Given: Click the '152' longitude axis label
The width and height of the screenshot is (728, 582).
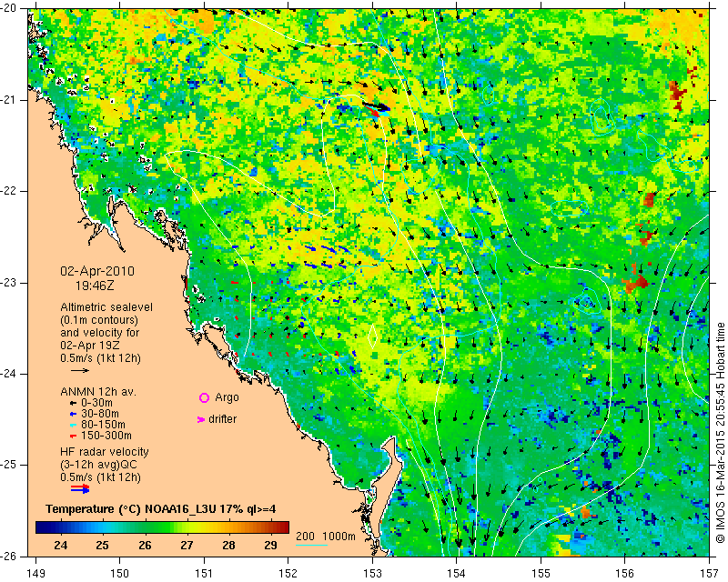Looking at the screenshot, I should pyautogui.click(x=288, y=573).
